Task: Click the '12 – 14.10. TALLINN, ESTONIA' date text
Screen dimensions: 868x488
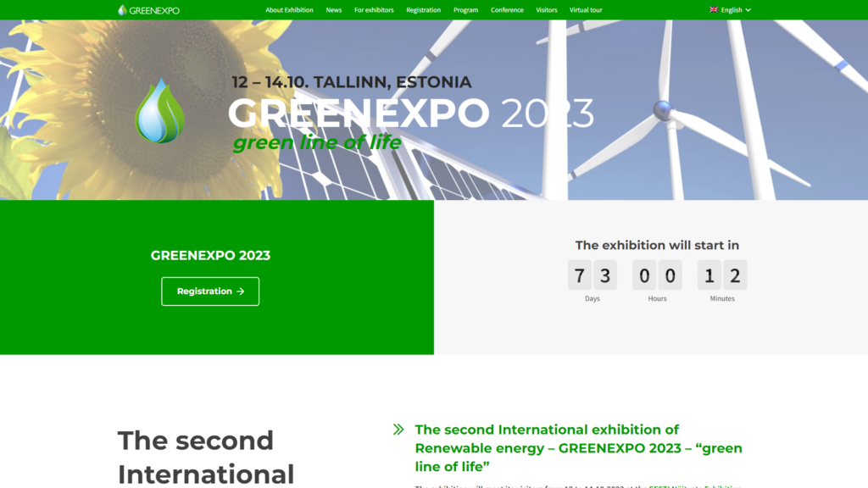Action: [x=352, y=82]
